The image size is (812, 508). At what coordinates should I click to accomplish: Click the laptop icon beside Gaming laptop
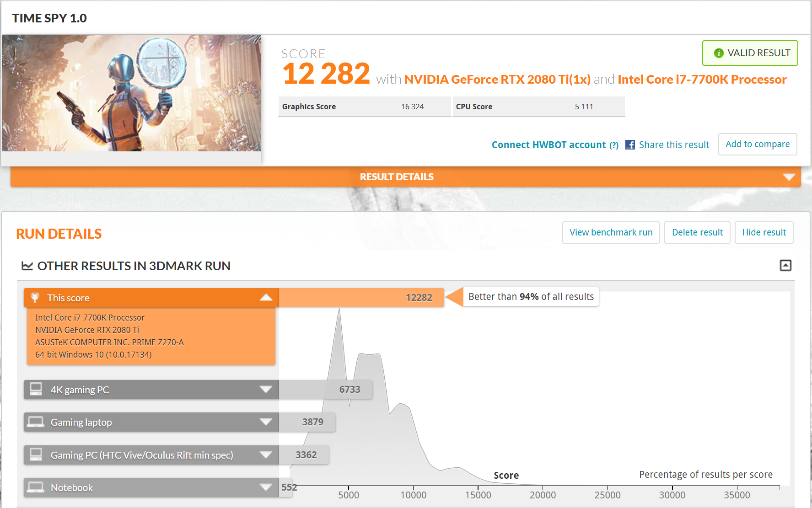point(36,422)
